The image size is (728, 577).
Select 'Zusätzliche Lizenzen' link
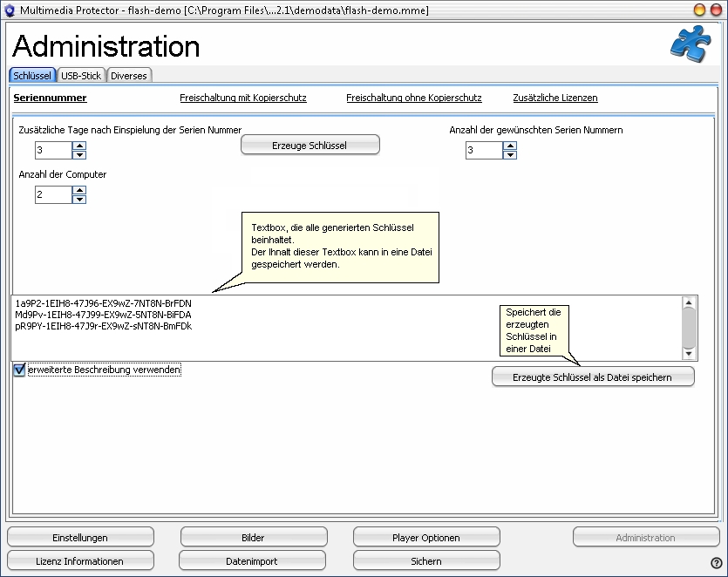(555, 98)
